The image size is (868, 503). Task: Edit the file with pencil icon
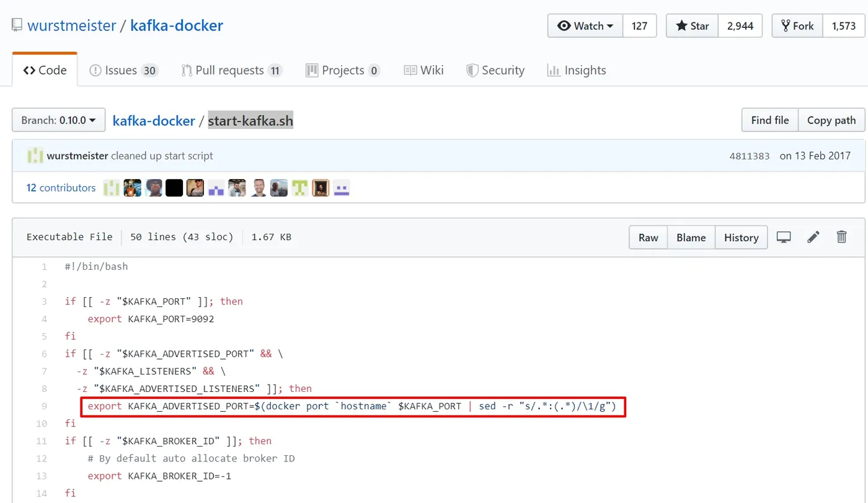coord(813,237)
